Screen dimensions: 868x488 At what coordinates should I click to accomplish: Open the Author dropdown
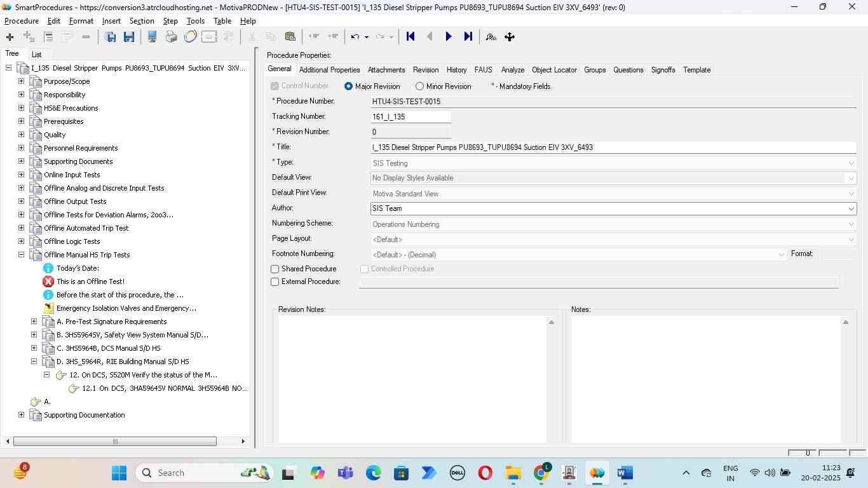pyautogui.click(x=851, y=209)
